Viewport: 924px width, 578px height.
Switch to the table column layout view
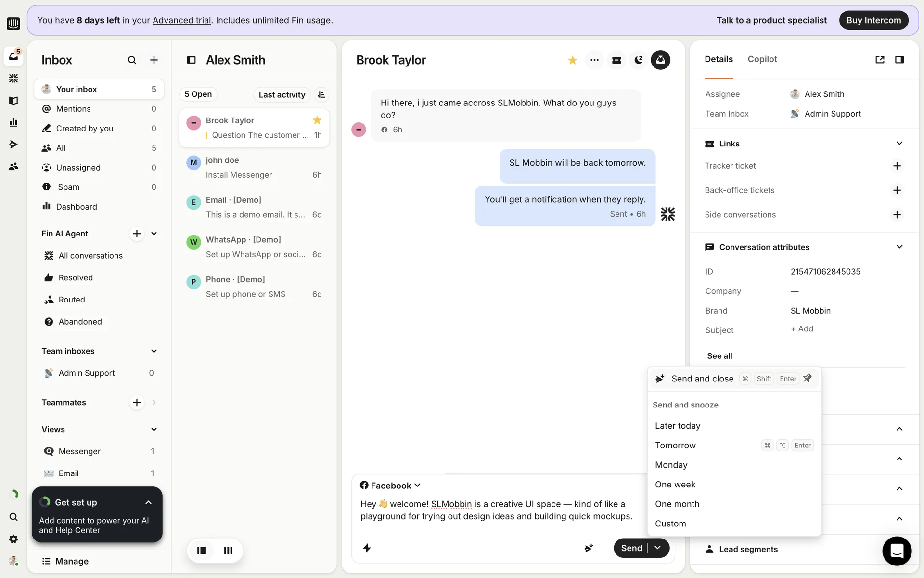tap(228, 550)
